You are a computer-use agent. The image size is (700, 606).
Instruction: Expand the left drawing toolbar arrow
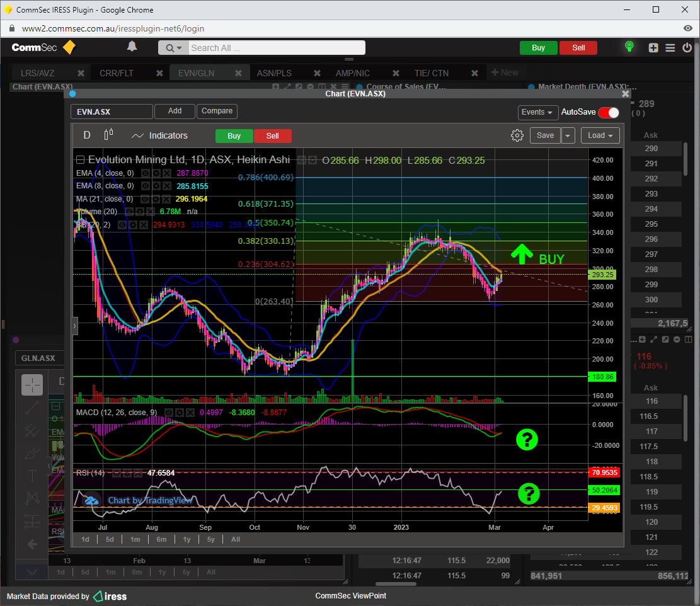point(75,326)
